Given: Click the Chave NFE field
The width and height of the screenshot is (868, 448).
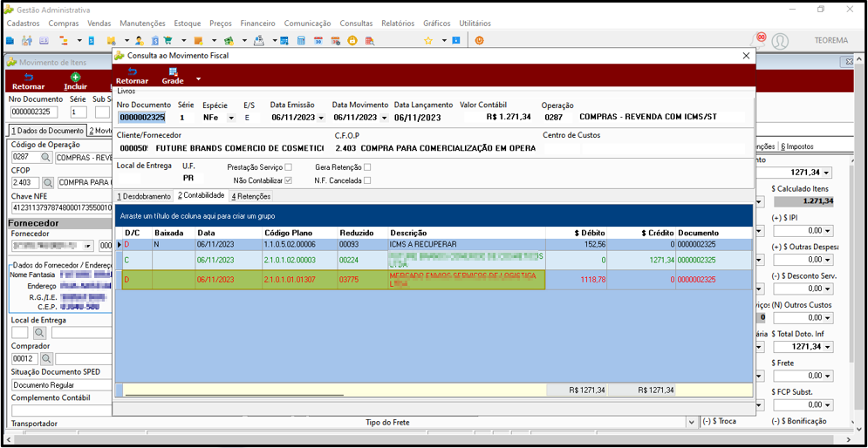Looking at the screenshot, I should [61, 208].
